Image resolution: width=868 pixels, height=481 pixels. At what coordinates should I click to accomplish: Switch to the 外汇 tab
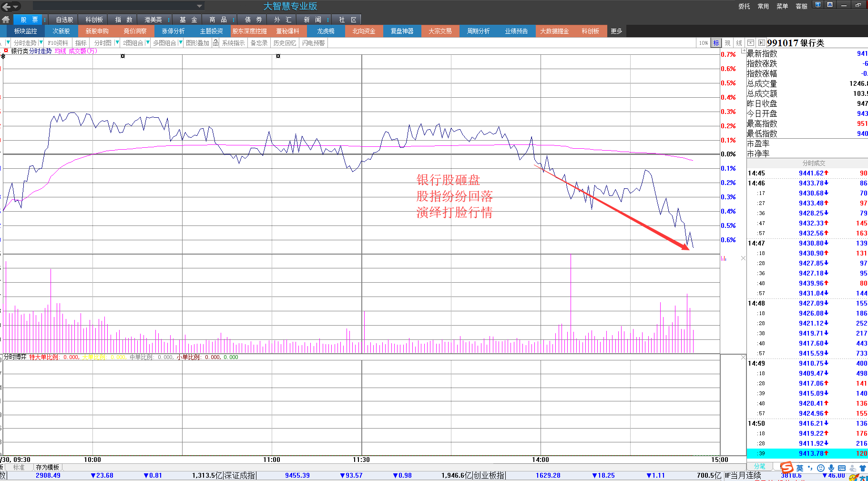[283, 20]
